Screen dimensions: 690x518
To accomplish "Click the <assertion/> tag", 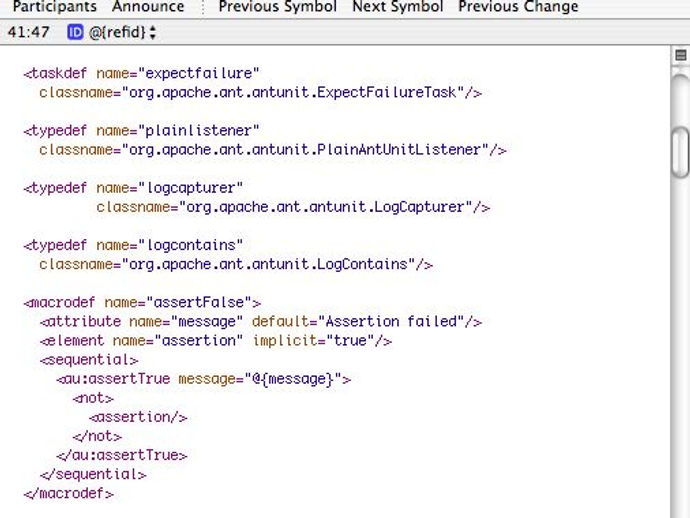I will coord(138,417).
